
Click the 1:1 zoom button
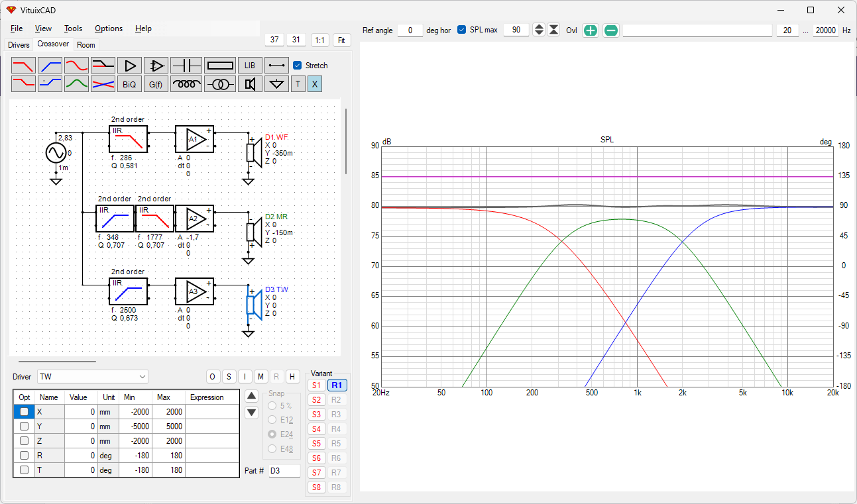(320, 40)
